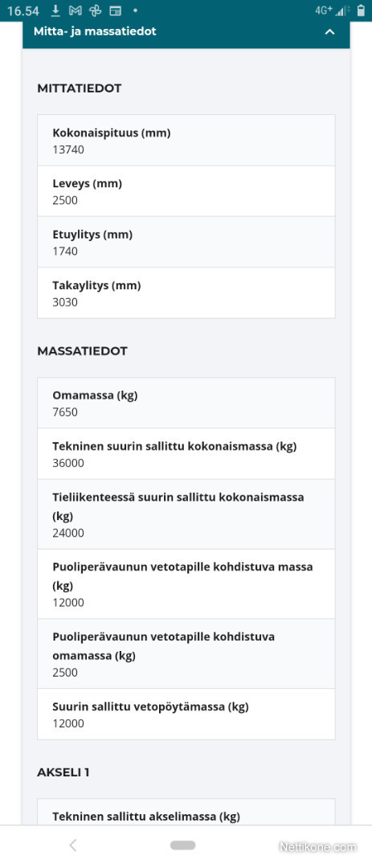Select the Kokonaispituus (mm) row
The width and height of the screenshot is (372, 868).
186,141
